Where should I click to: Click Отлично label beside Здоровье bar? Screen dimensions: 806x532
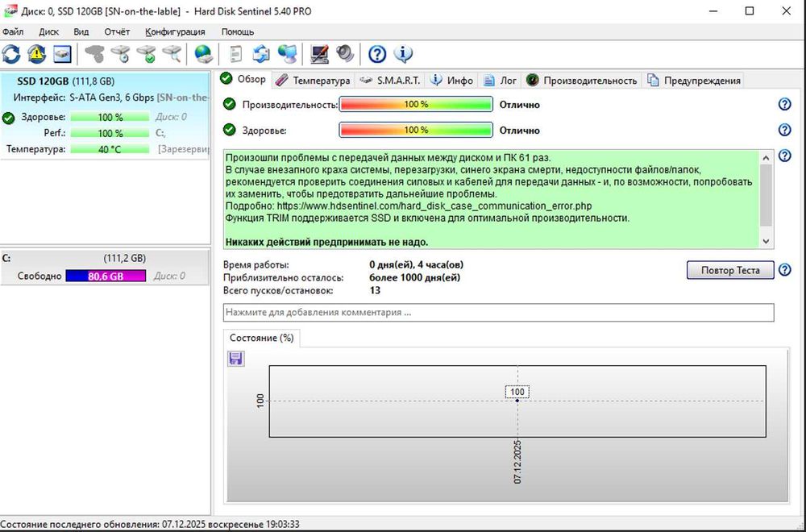point(520,130)
